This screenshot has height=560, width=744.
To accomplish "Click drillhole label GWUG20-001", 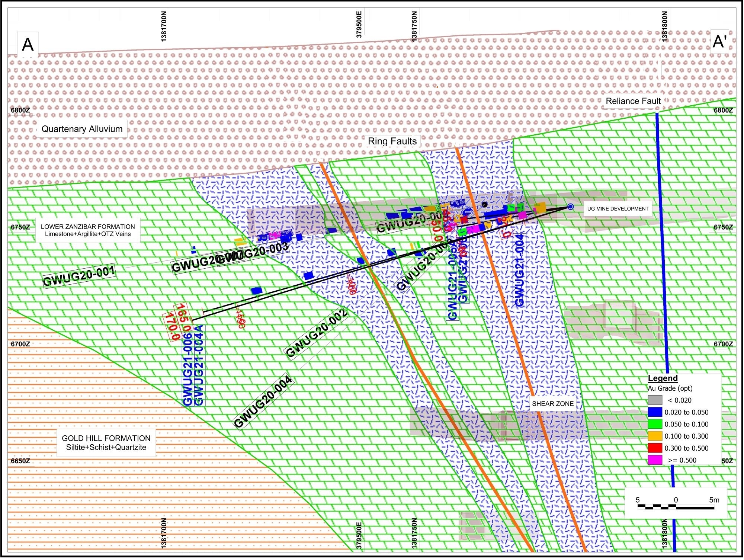I will pyautogui.click(x=79, y=276).
